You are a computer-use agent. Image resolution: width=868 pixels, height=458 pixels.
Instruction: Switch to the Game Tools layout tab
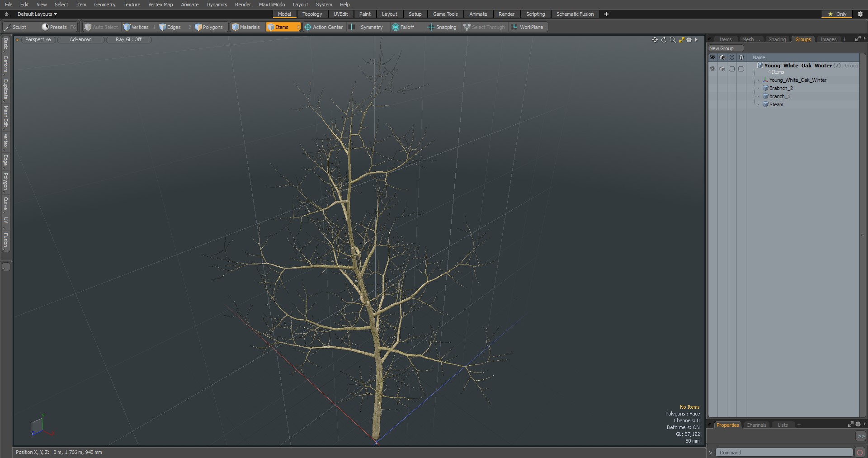point(445,14)
